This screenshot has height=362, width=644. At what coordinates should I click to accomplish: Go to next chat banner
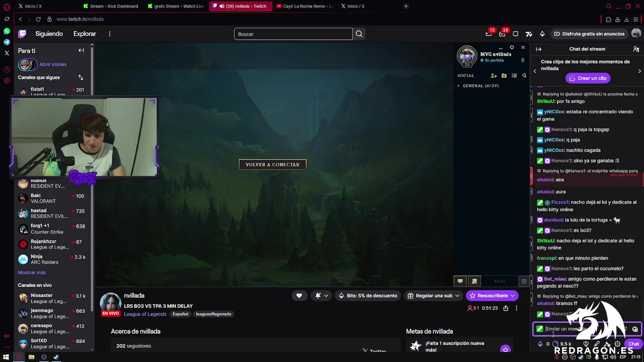(639, 71)
